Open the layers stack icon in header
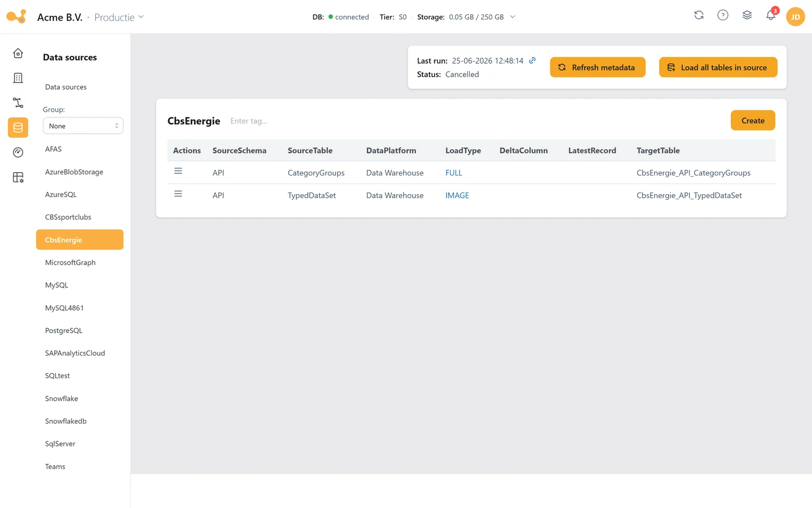 click(747, 15)
